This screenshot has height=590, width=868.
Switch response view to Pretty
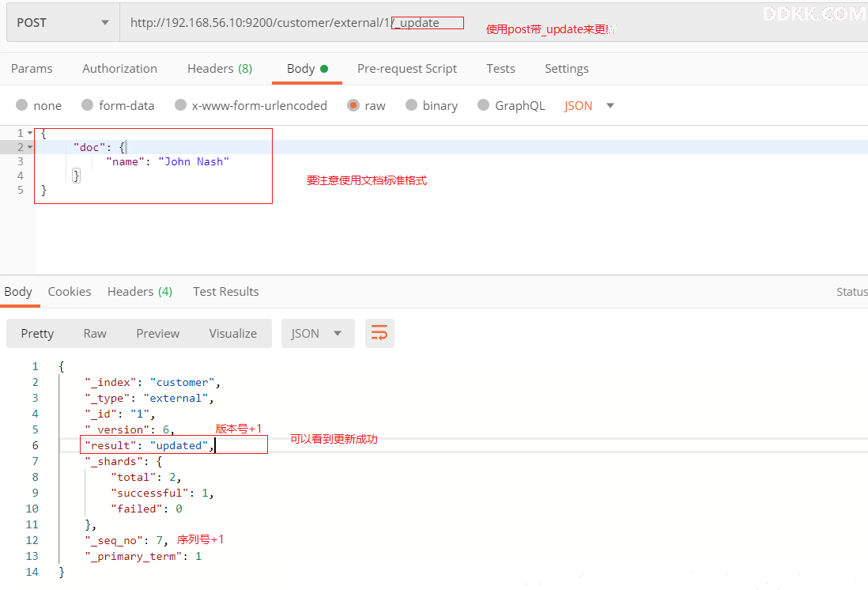coord(37,334)
